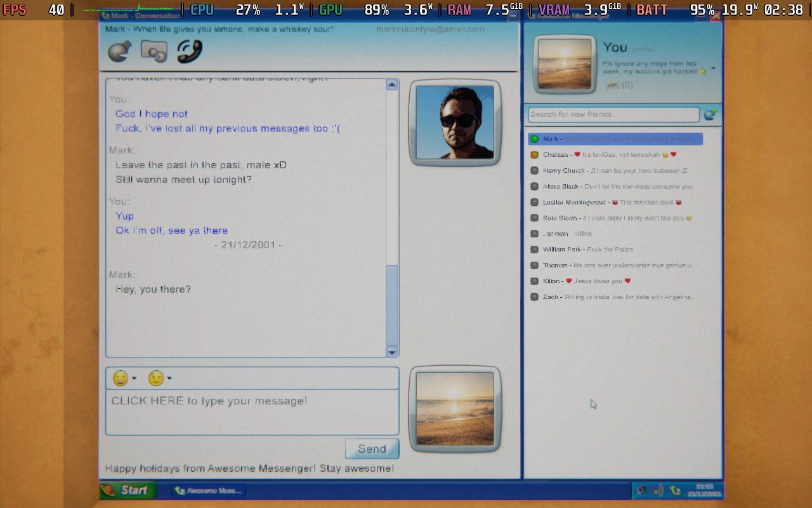Click the send files folder icon
Image resolution: width=812 pixels, height=508 pixels.
pyautogui.click(x=154, y=51)
